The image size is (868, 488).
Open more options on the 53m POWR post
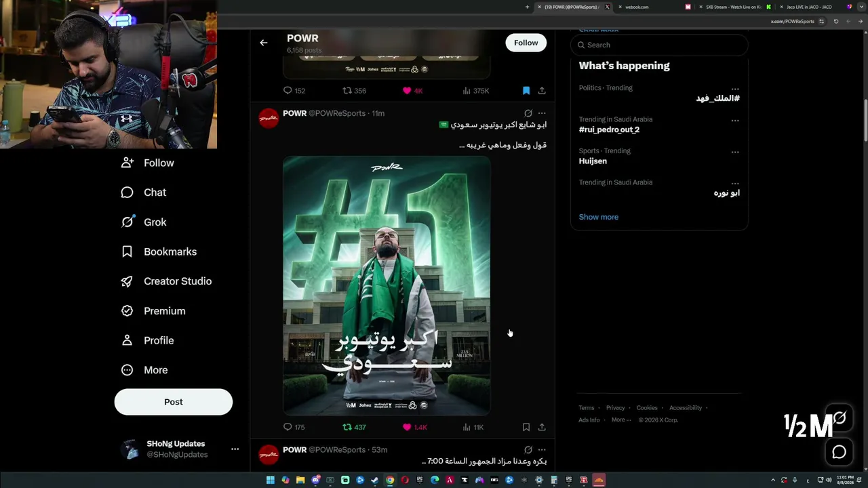coord(542,449)
